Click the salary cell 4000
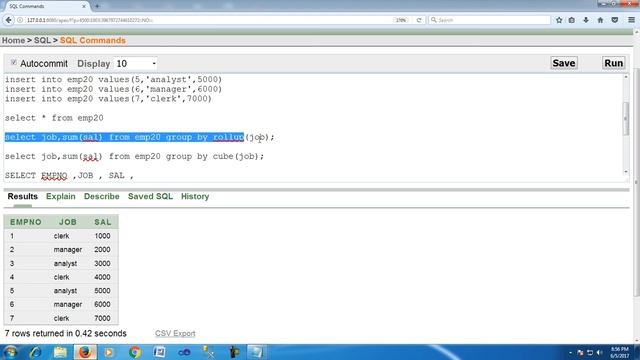Screen dimensions: 640x360 (102, 277)
